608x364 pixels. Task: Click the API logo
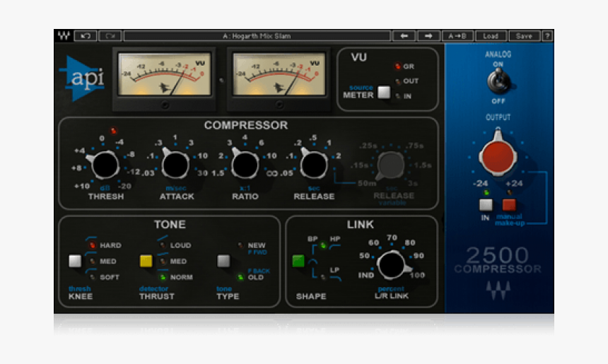pos(83,78)
